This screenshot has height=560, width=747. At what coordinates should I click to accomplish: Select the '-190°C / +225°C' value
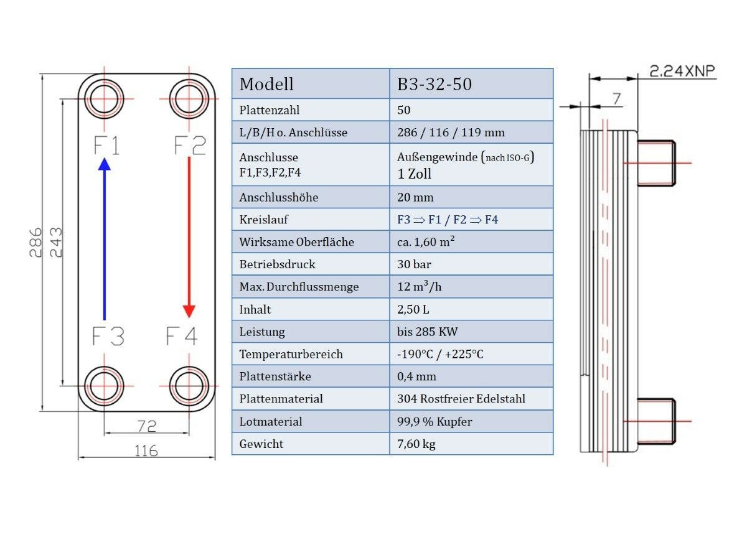[440, 354]
